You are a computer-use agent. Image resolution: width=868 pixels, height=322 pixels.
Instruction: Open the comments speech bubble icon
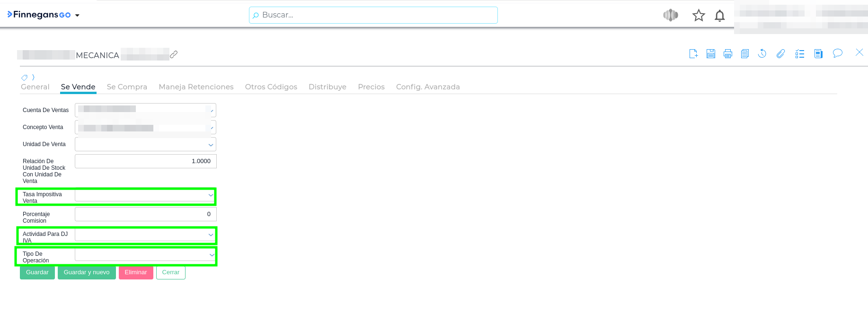[837, 53]
